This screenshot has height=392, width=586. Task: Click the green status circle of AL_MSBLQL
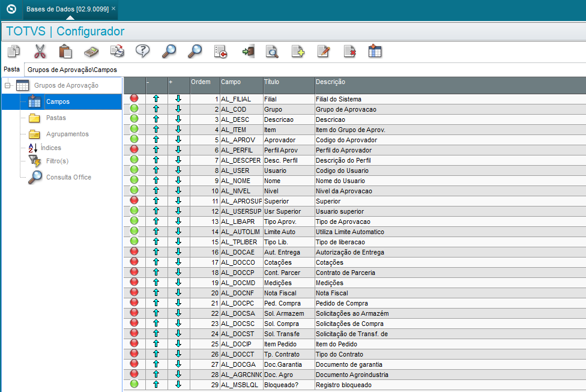pyautogui.click(x=134, y=384)
